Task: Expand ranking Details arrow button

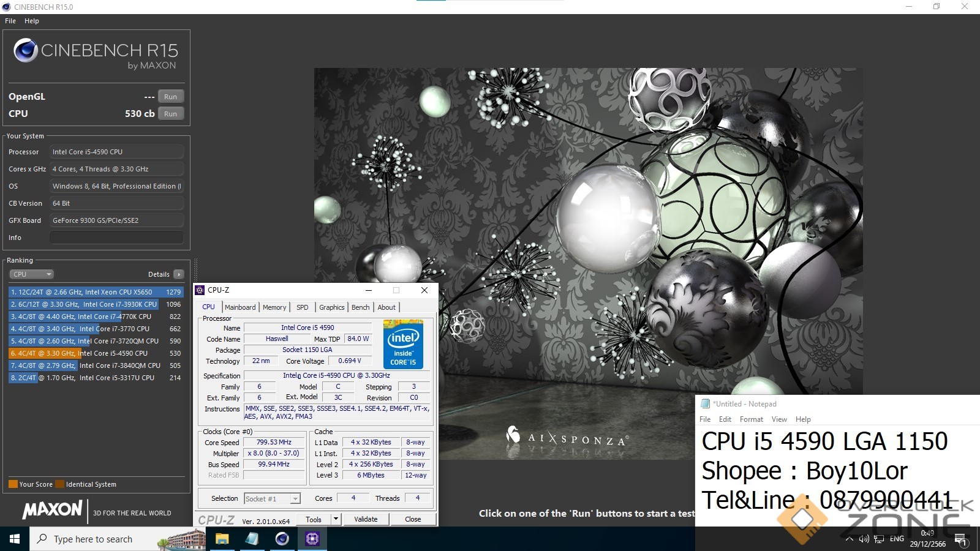Action: click(178, 274)
